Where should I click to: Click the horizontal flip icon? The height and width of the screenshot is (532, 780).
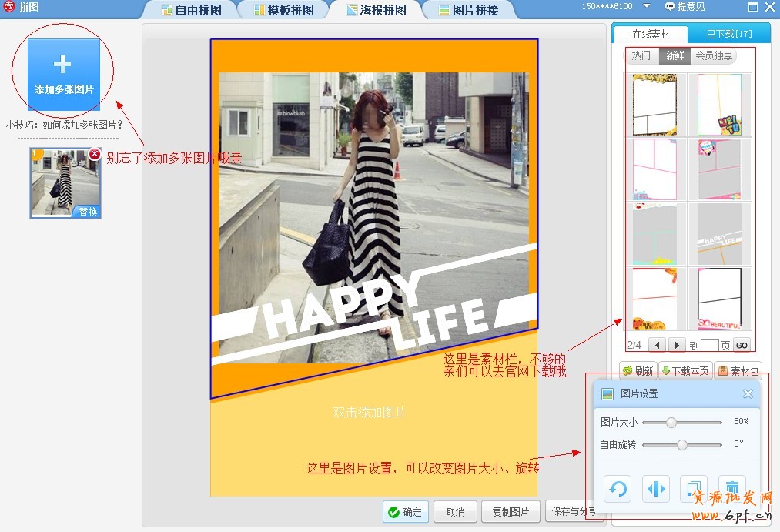click(656, 489)
